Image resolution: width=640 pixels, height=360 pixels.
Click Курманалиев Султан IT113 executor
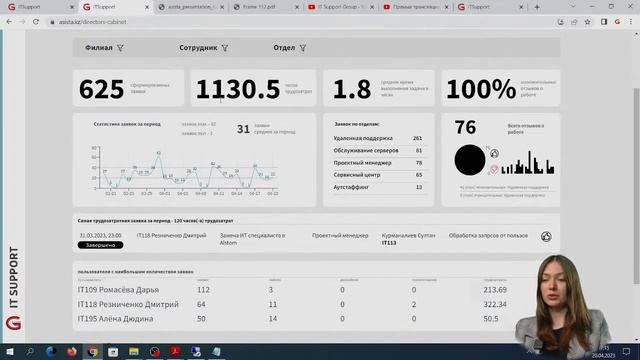click(408, 239)
